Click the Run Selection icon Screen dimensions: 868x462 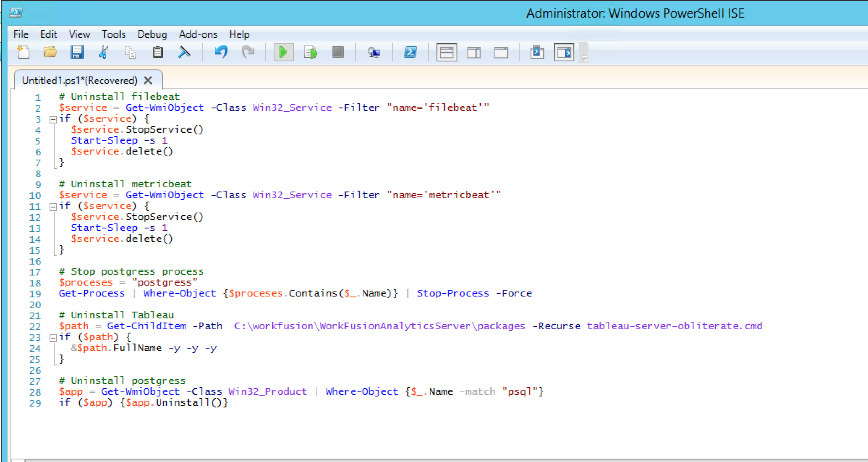coord(311,52)
